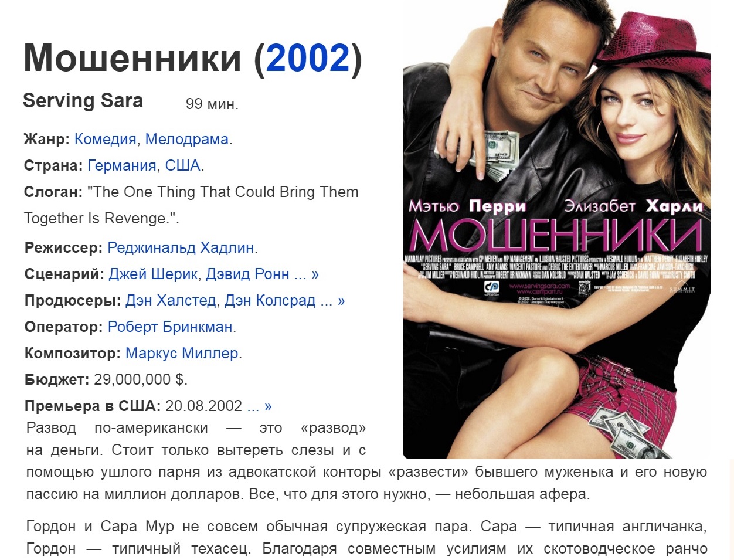Viewport: 734px width, 560px height.
Task: Open composer Маркус Миллер link
Action: 182,354
